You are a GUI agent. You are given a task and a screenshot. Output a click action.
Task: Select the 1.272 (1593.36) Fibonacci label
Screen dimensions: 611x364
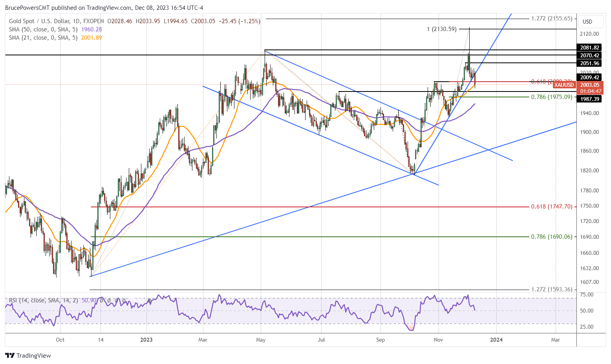[x=552, y=289]
